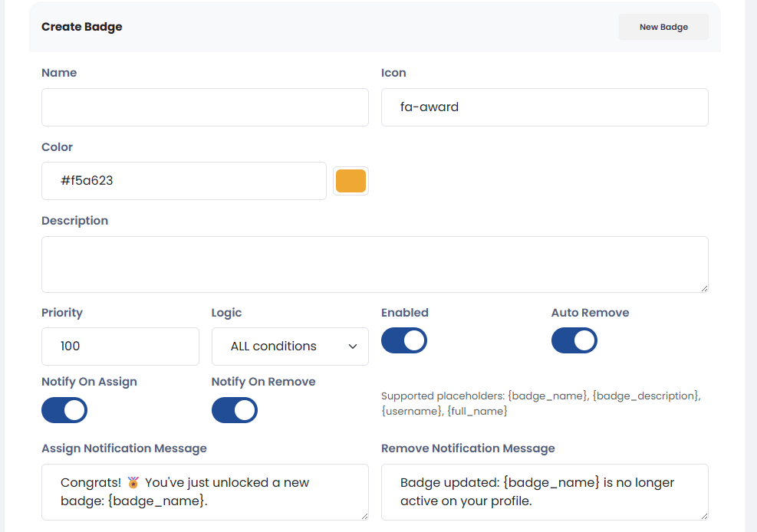Click the Supported placeholders hint text
The height and width of the screenshot is (532, 757).
click(541, 403)
